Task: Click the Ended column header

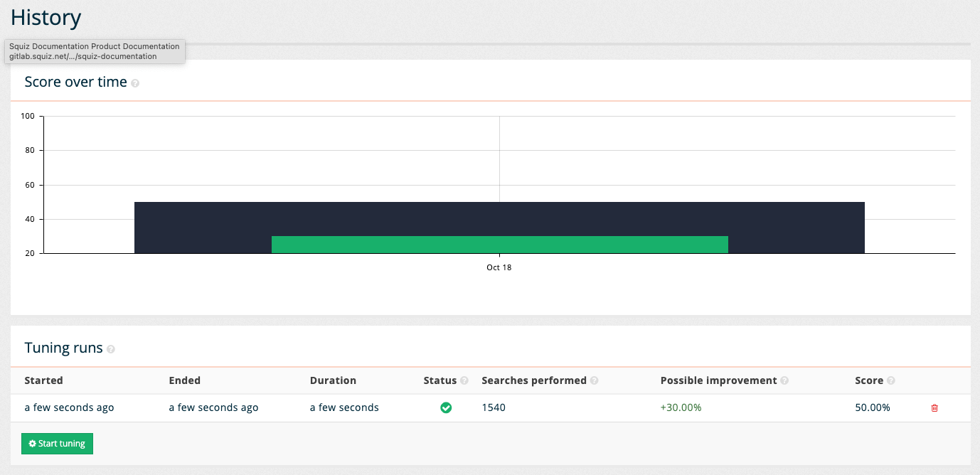Action: pos(185,380)
